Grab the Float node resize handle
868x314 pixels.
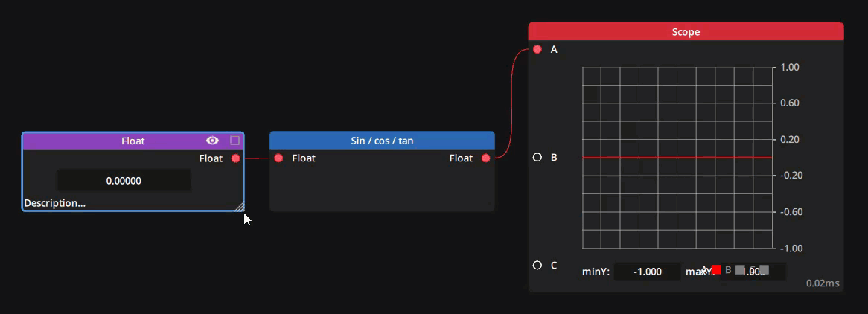tap(239, 207)
